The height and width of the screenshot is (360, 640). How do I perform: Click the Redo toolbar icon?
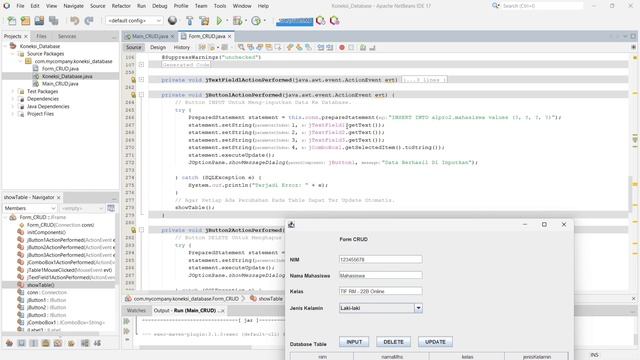click(89, 21)
